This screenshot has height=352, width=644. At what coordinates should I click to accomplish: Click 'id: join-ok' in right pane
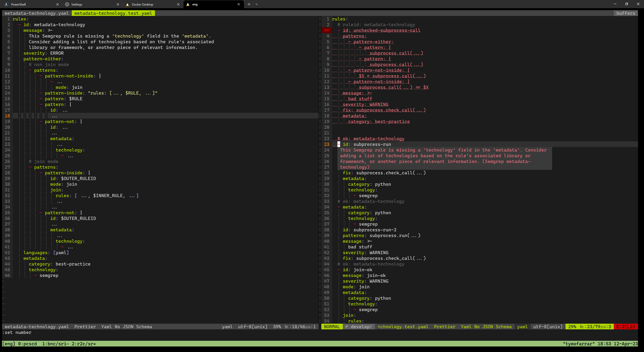pos(358,270)
